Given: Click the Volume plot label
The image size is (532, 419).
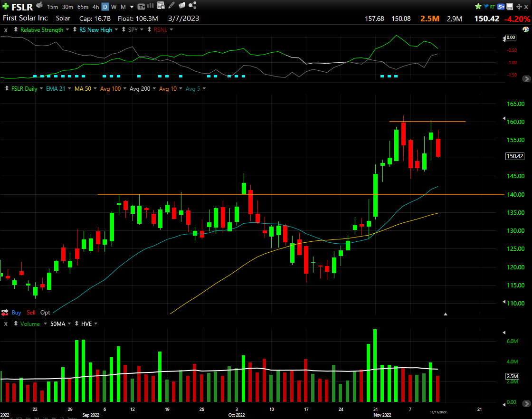Looking at the screenshot, I should 30,324.
